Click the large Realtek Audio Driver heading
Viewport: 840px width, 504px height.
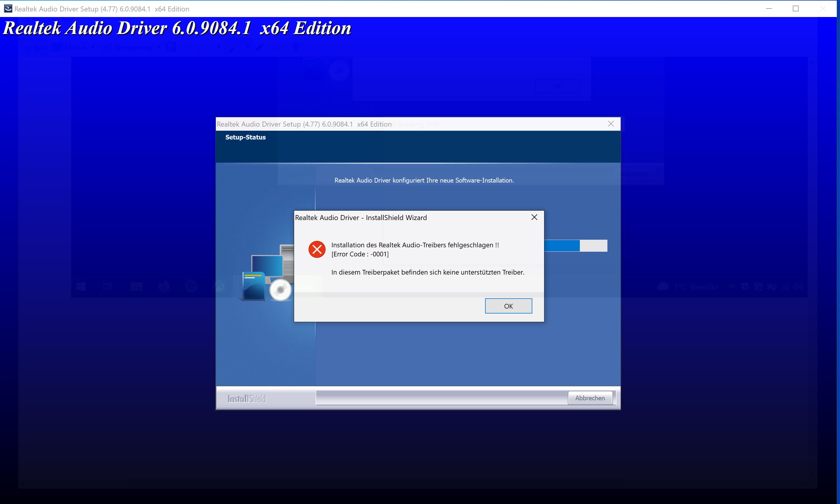coord(177,28)
